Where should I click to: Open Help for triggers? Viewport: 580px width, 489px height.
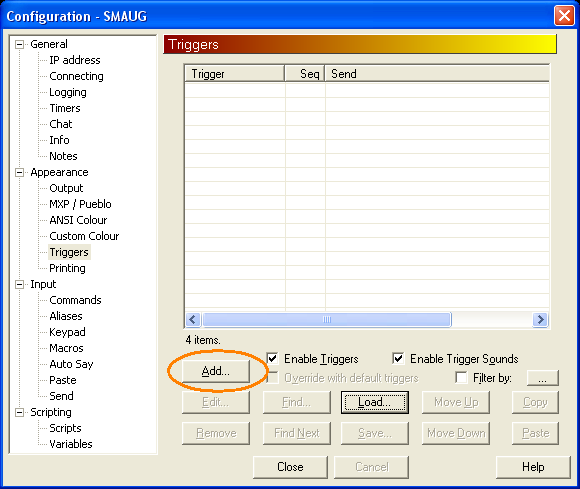533,467
